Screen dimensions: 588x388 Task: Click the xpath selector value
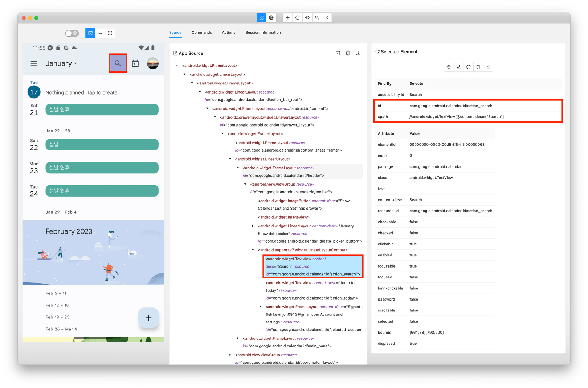pyautogui.click(x=457, y=117)
